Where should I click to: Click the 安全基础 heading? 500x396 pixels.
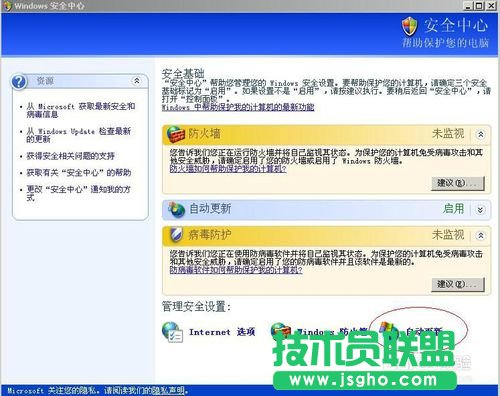(x=183, y=74)
